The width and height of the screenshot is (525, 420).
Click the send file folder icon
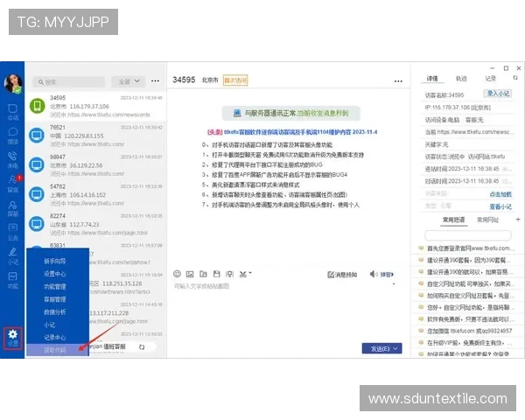pos(203,274)
